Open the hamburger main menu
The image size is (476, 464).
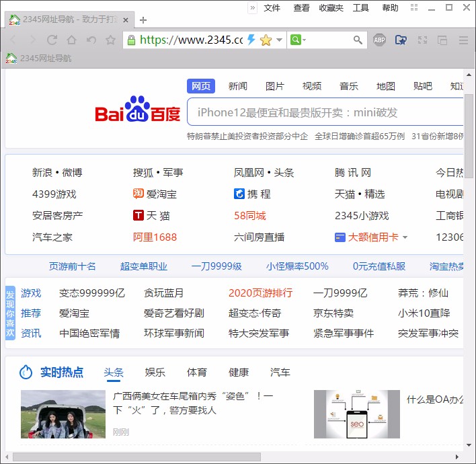coord(463,40)
